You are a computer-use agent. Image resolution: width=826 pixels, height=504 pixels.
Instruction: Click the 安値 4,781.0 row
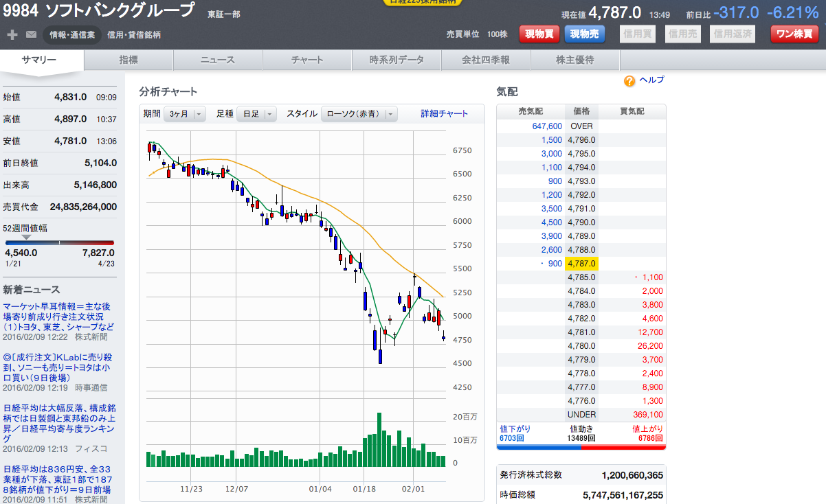point(60,141)
